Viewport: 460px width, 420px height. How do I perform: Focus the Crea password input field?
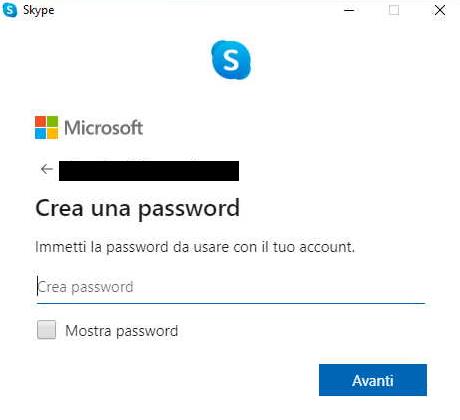pos(231,287)
